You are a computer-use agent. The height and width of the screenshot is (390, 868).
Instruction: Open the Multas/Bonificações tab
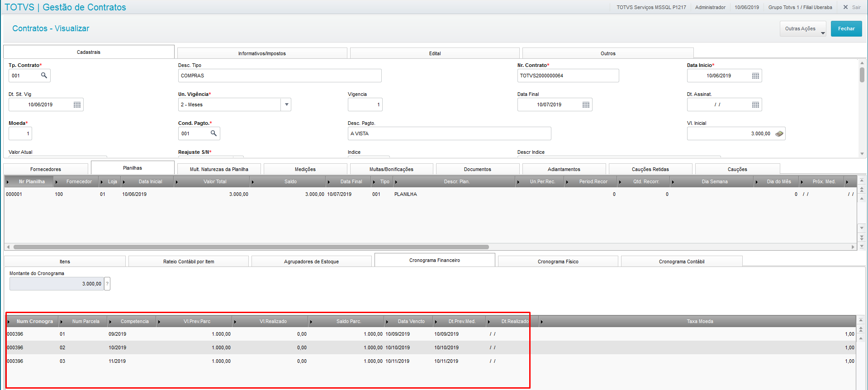point(391,169)
